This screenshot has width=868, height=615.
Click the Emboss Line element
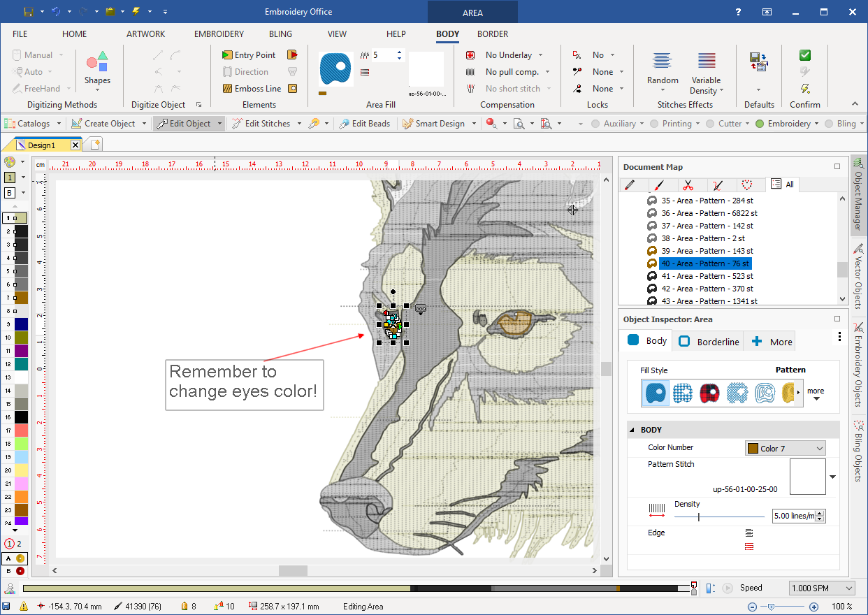[x=251, y=89]
